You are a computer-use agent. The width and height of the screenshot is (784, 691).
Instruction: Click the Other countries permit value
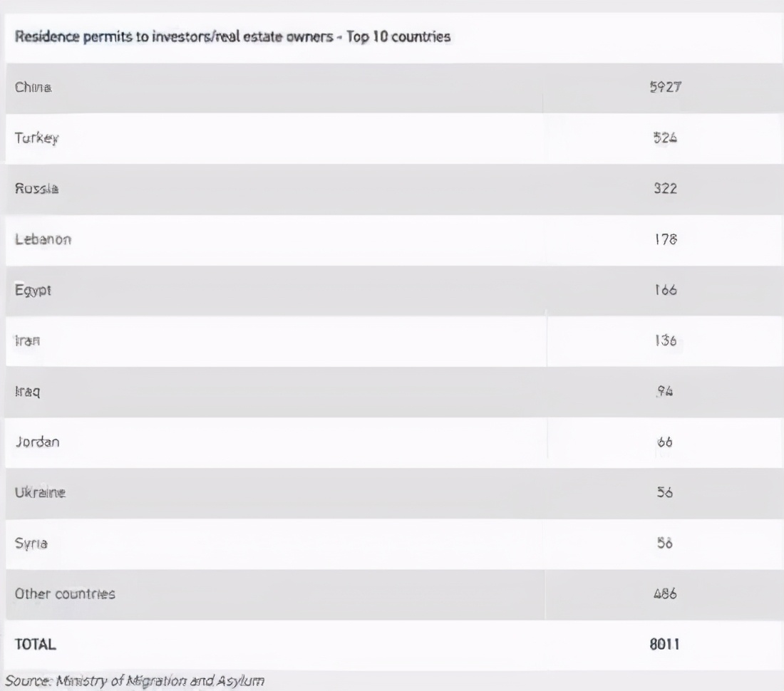coord(666,594)
